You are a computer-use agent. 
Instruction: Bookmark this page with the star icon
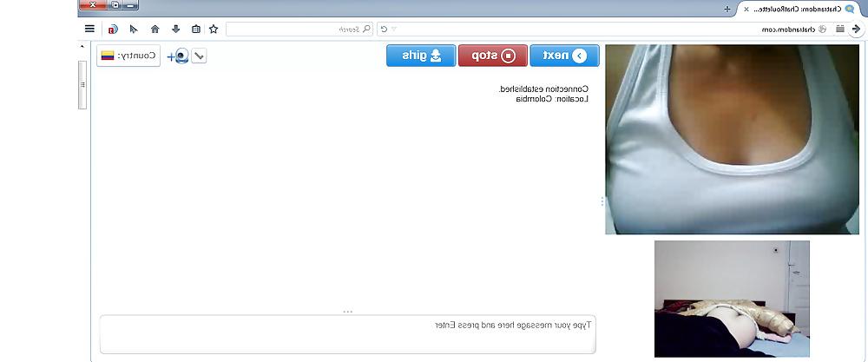pos(214,29)
